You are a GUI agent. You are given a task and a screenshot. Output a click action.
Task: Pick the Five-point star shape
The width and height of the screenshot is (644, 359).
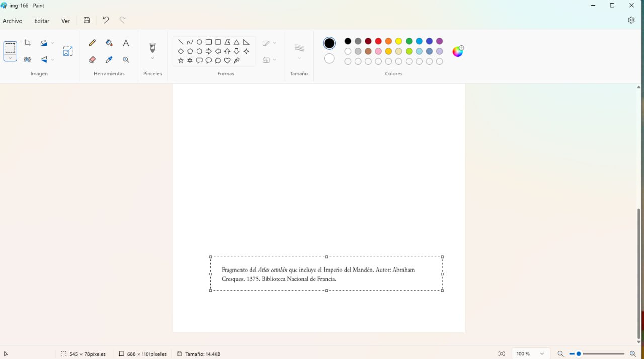[x=181, y=60]
